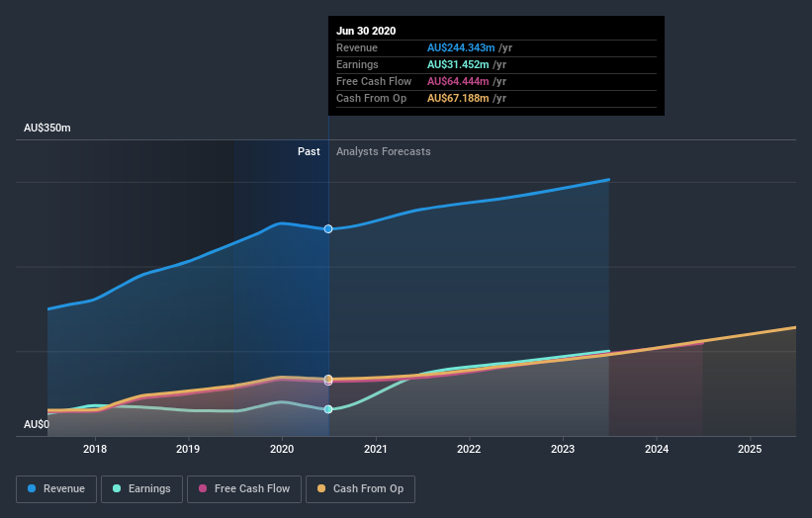Click the Free Cash Flow label in tooltip
The height and width of the screenshot is (518, 812).
374,82
